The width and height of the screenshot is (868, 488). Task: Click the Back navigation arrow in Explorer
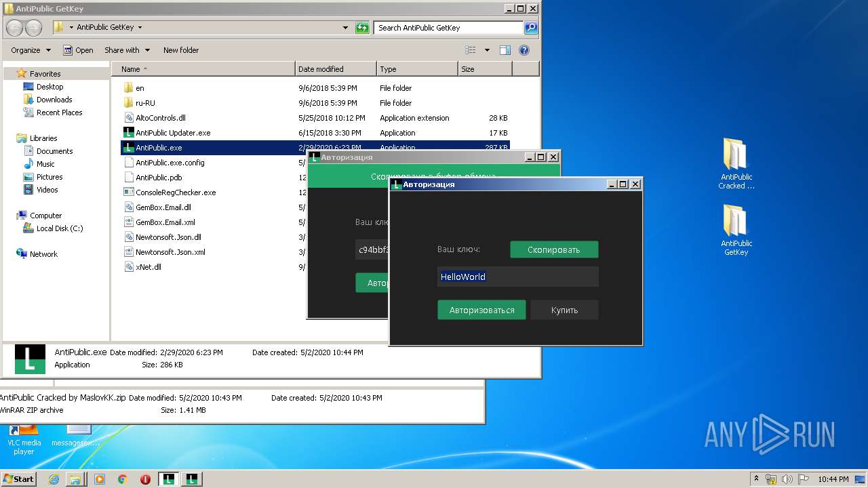tap(15, 28)
